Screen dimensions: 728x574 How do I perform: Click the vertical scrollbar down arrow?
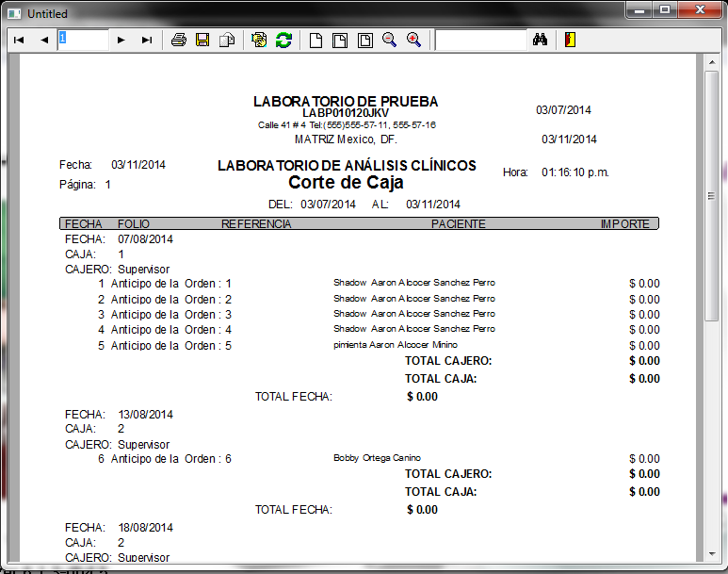[713, 552]
